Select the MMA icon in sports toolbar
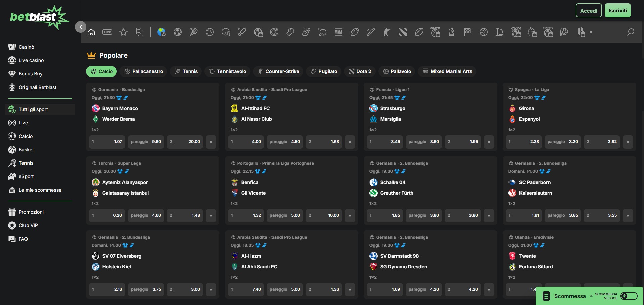The width and height of the screenshot is (644, 305). [x=338, y=32]
